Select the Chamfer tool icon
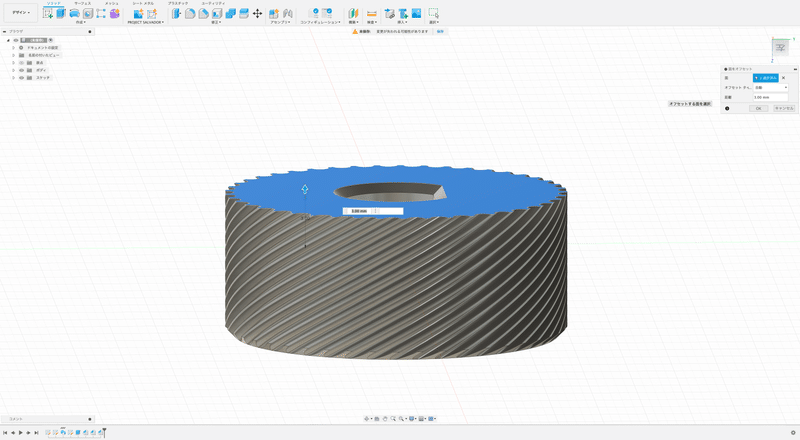 click(203, 14)
